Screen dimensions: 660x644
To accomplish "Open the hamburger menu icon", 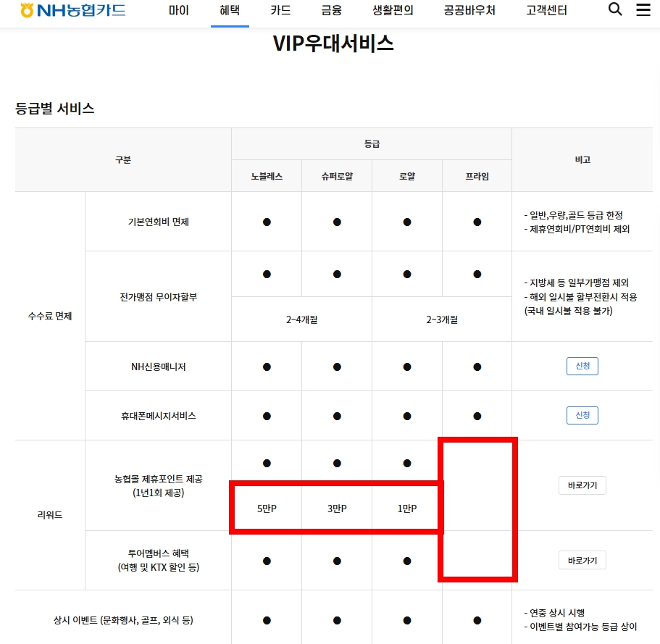I will coord(643,9).
